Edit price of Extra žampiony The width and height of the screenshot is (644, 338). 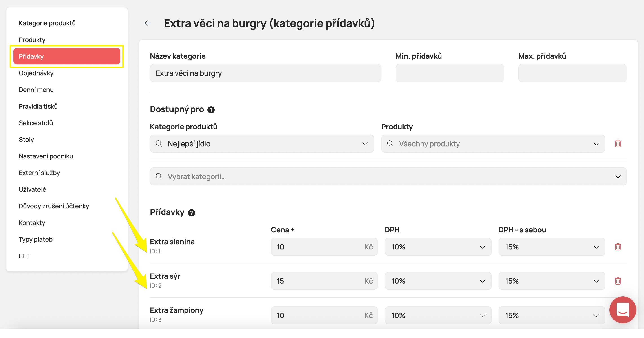click(324, 315)
